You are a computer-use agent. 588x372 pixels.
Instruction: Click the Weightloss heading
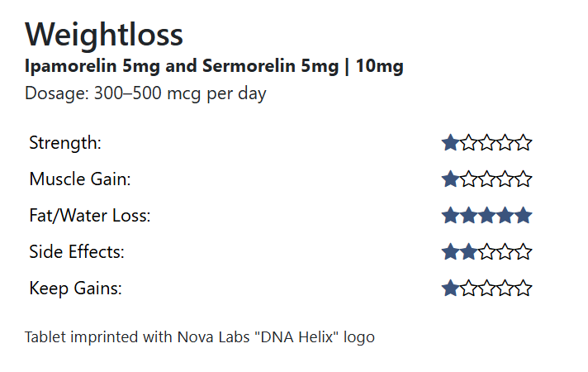pos(104,35)
